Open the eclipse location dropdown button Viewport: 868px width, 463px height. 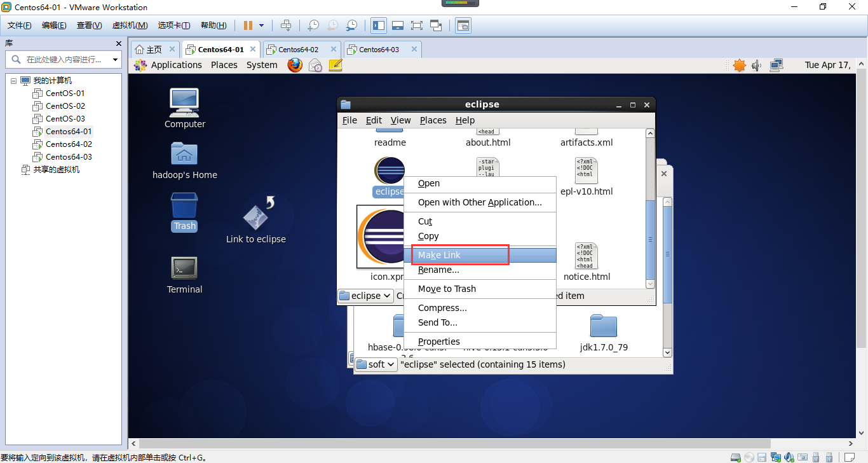point(366,296)
